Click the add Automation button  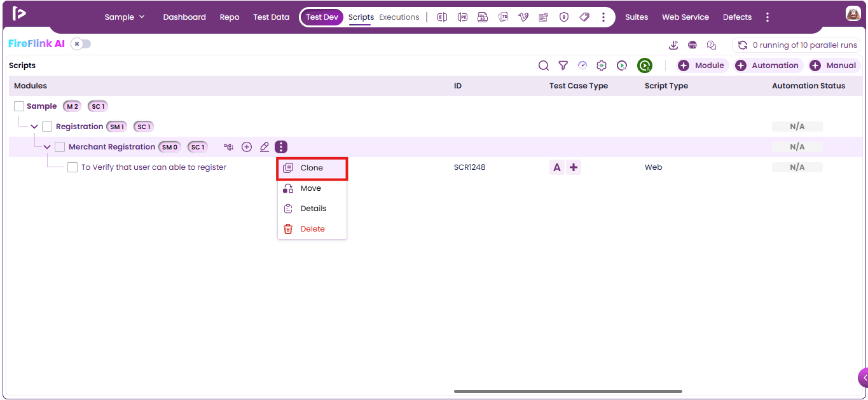[768, 66]
